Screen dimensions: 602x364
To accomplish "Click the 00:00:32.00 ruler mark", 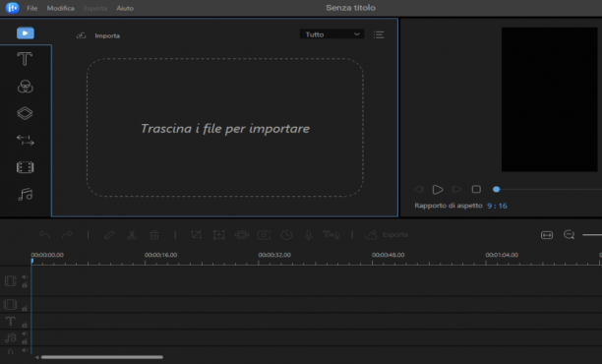I will [x=274, y=255].
